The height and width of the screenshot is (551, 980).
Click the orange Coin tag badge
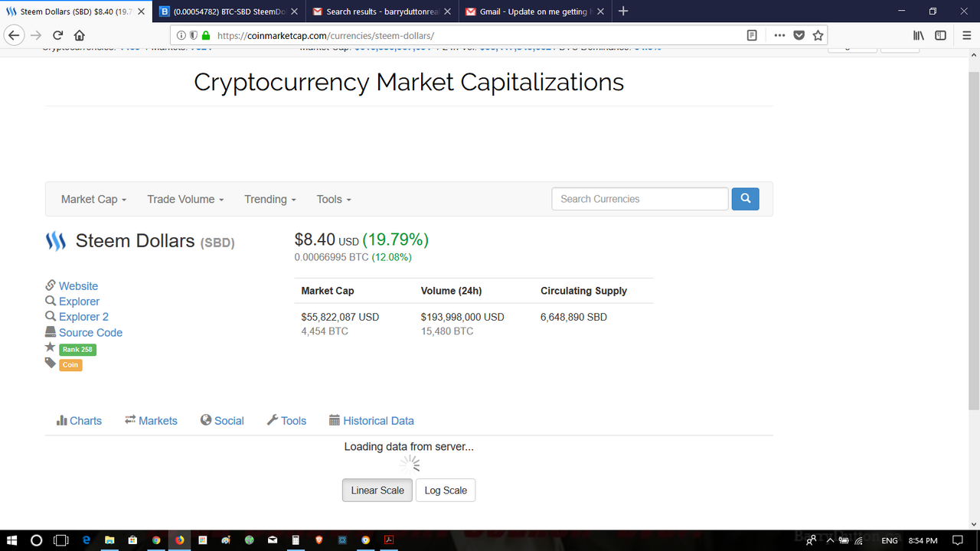pyautogui.click(x=70, y=365)
